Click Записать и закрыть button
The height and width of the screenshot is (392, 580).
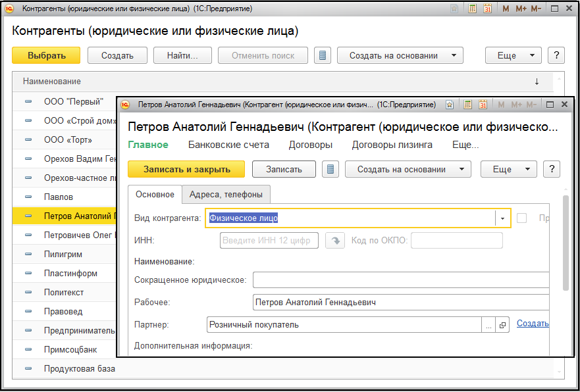[186, 169]
